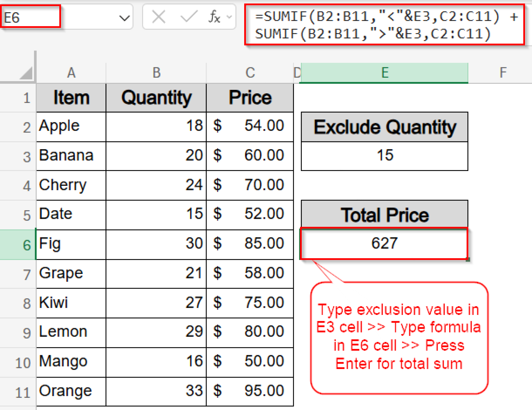Click the Cancel (X) icon beside formula bar

point(159,17)
